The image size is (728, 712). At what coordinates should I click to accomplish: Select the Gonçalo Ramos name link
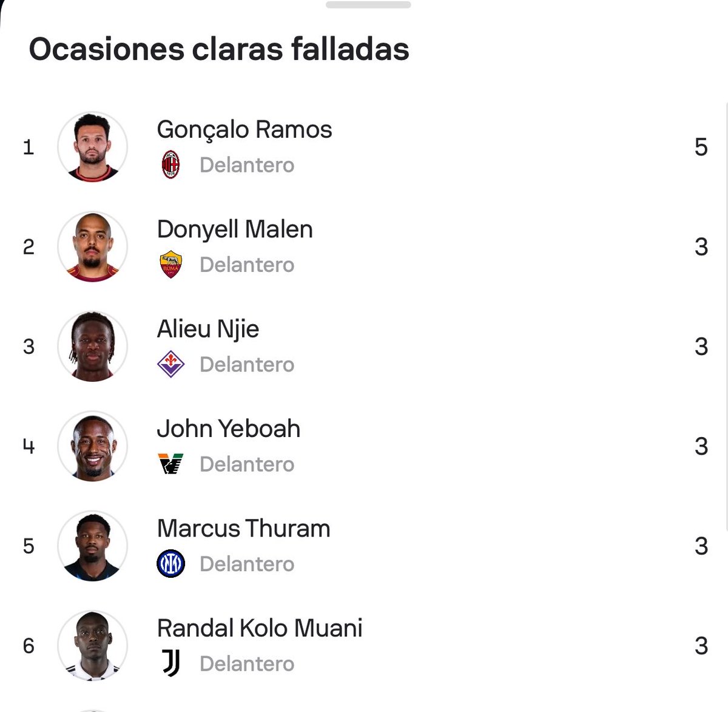pos(244,130)
